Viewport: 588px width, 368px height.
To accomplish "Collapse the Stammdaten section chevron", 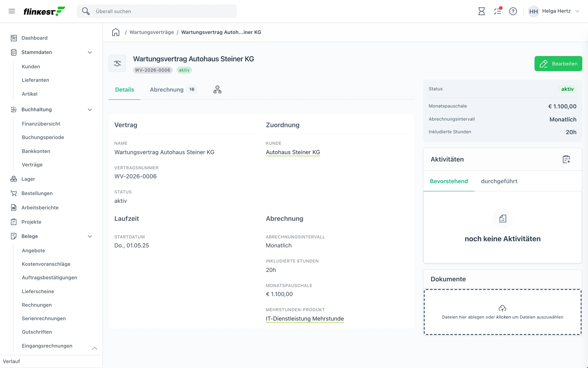I will (x=90, y=52).
